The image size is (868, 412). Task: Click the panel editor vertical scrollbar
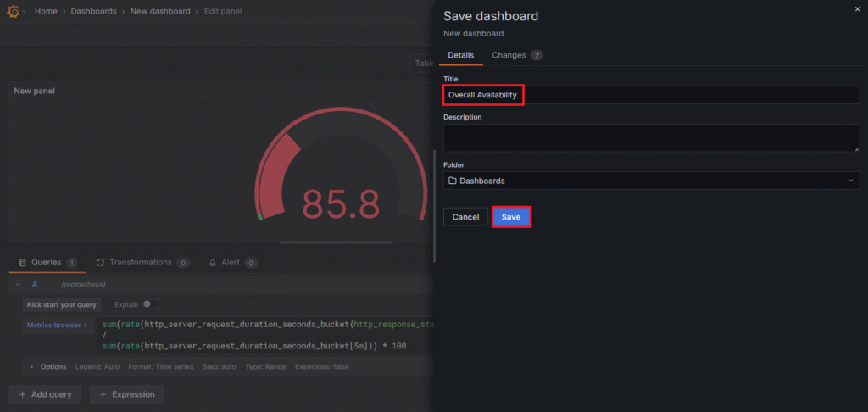[435, 205]
